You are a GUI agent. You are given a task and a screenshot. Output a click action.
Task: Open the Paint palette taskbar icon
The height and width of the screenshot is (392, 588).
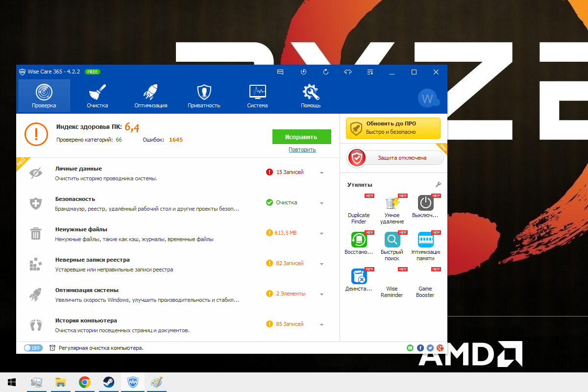[156, 382]
